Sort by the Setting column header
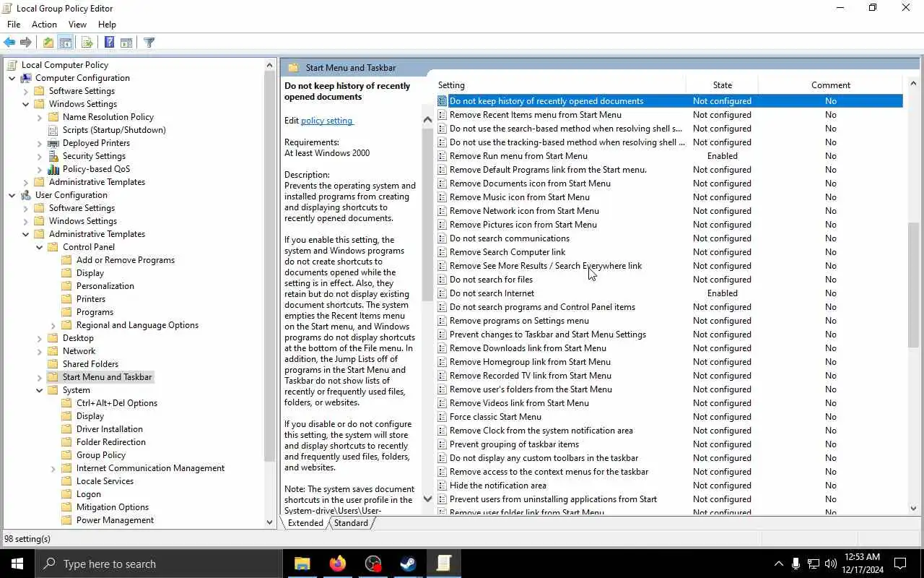Image resolution: width=924 pixels, height=578 pixels. (x=559, y=85)
